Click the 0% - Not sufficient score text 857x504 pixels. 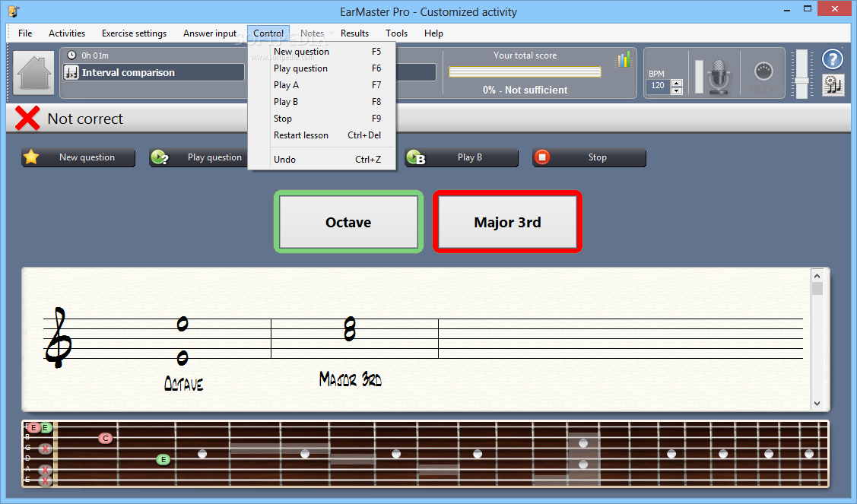525,90
